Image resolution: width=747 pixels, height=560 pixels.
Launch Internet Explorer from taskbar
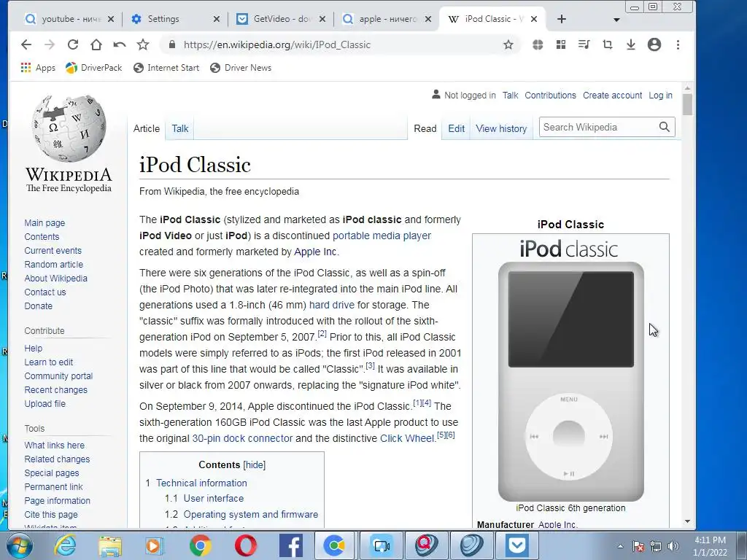(x=65, y=545)
